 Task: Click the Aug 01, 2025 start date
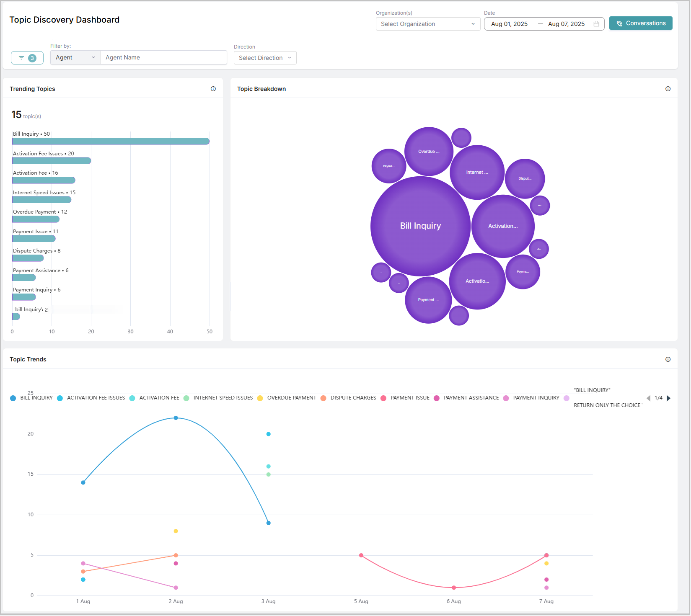tap(509, 24)
